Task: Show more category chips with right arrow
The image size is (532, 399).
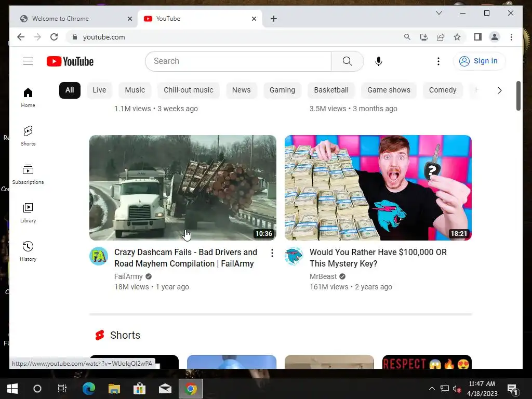Action: [x=499, y=90]
